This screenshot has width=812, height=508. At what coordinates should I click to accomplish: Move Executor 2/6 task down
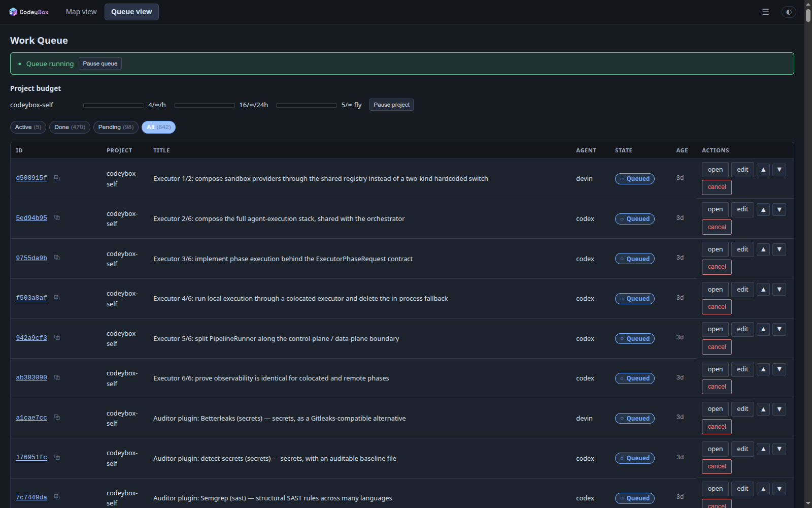click(780, 209)
